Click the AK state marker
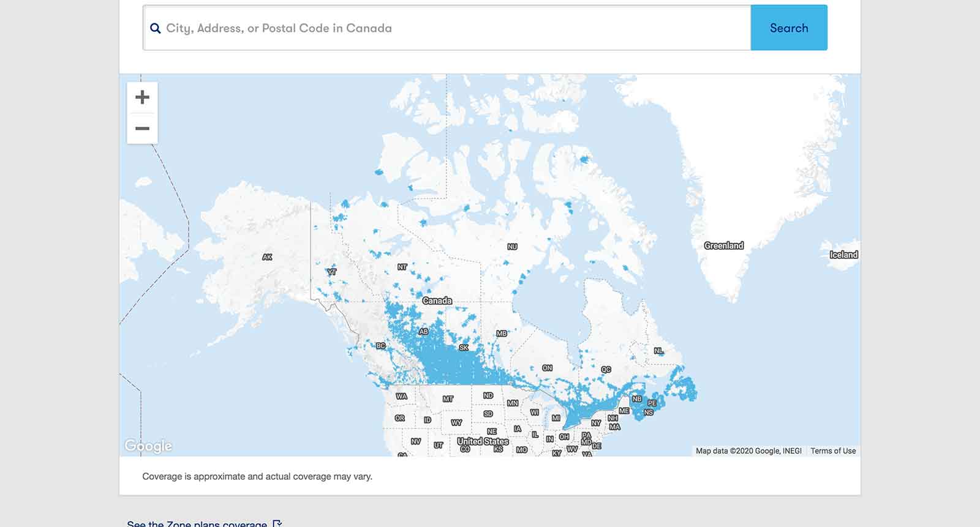 click(x=267, y=257)
